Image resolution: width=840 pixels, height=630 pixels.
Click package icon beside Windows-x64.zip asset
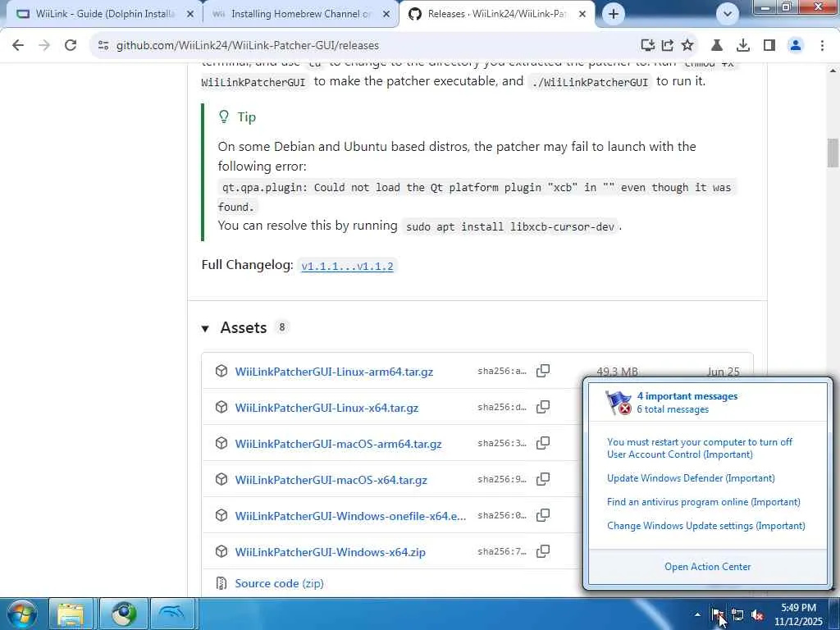click(x=221, y=551)
